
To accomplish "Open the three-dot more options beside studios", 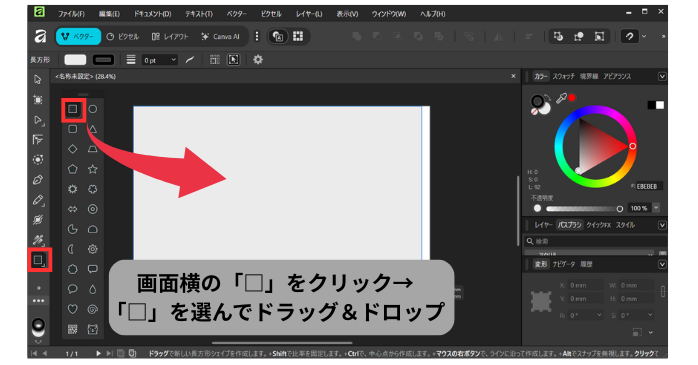I will (257, 36).
